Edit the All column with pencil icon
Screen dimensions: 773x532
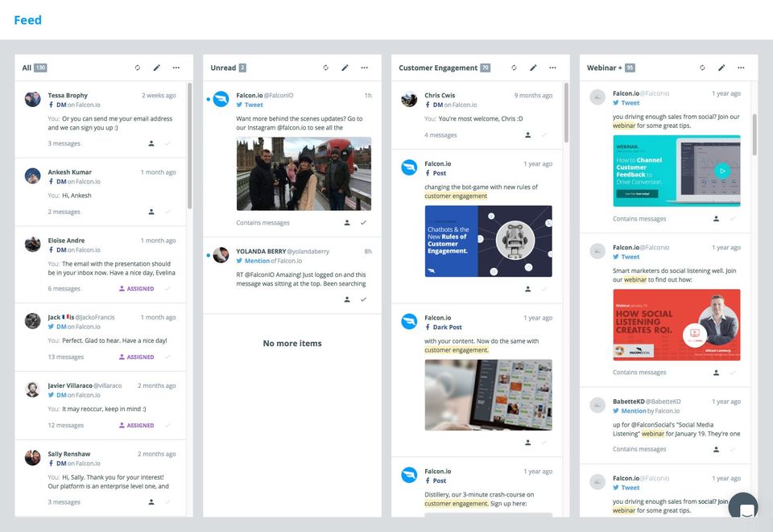157,68
